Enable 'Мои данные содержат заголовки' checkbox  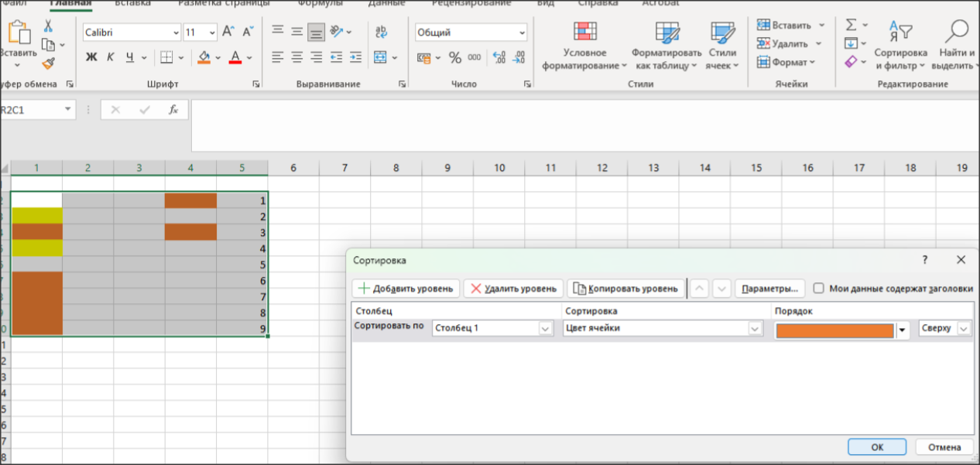tap(819, 289)
